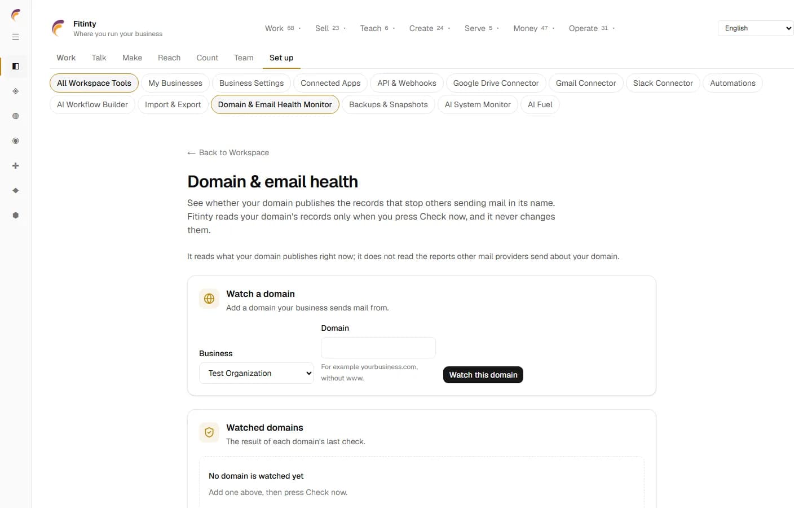Screen dimensions: 812x508
Task: Switch to the Team tab
Action: pyautogui.click(x=244, y=58)
